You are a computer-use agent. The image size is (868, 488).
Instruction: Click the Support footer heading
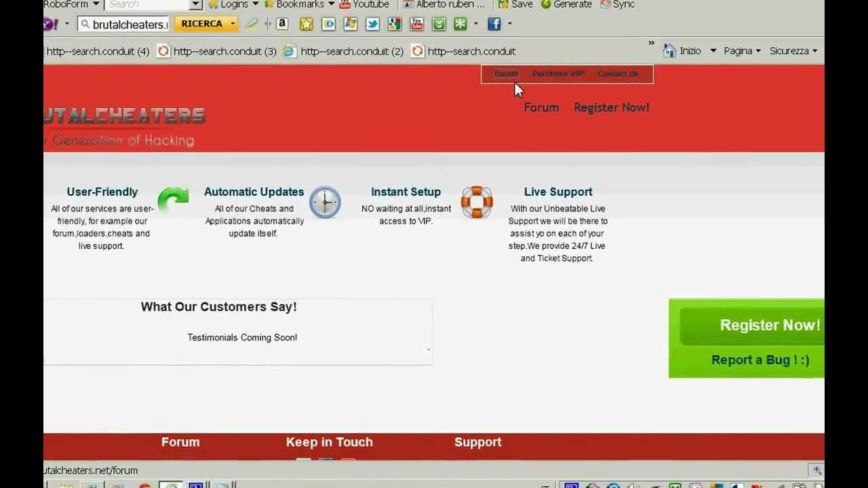[478, 442]
